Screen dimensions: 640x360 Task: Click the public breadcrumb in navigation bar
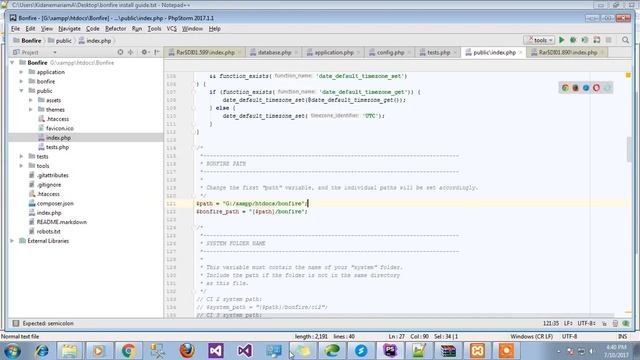(60, 40)
